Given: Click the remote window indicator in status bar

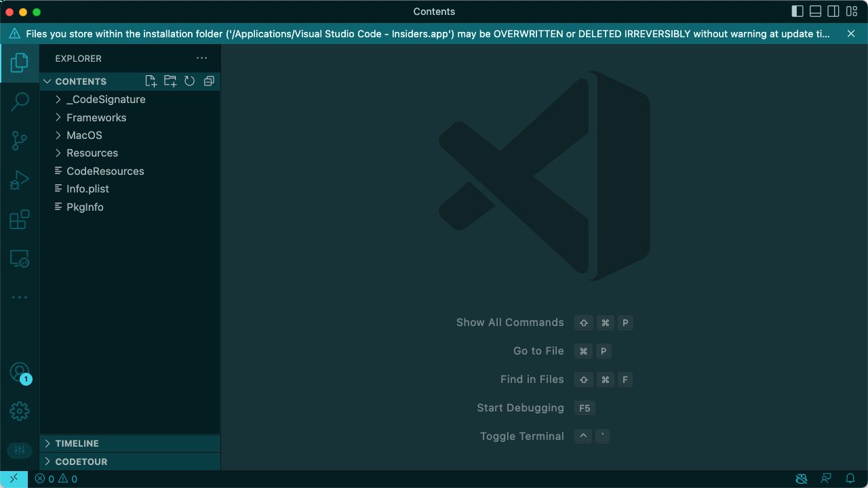Looking at the screenshot, I should coord(14,479).
